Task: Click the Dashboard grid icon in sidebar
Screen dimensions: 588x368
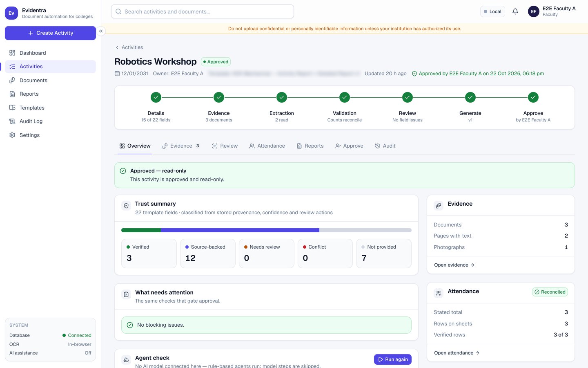Action: [x=12, y=53]
